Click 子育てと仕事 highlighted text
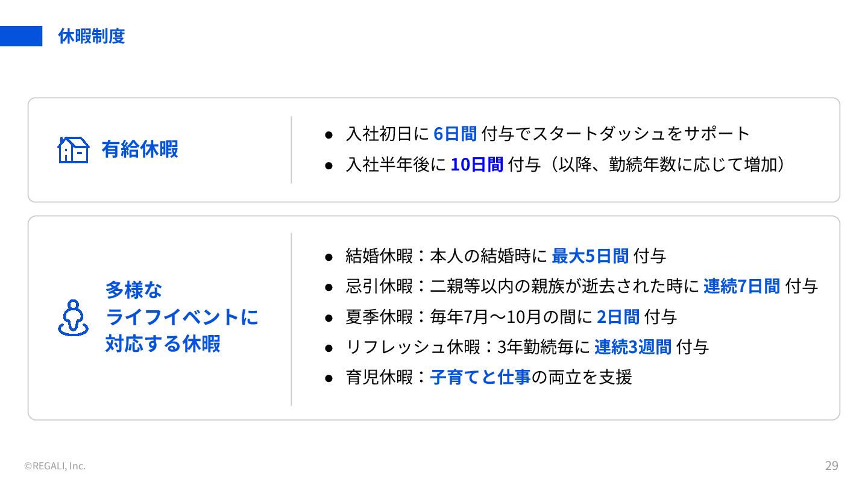The image size is (868, 488). point(480,378)
